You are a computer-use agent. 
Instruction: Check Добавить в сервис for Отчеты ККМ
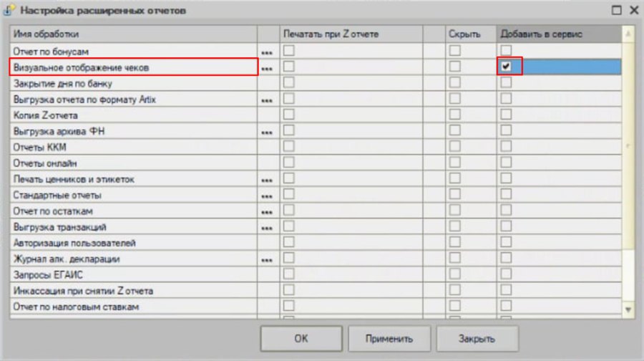506,146
